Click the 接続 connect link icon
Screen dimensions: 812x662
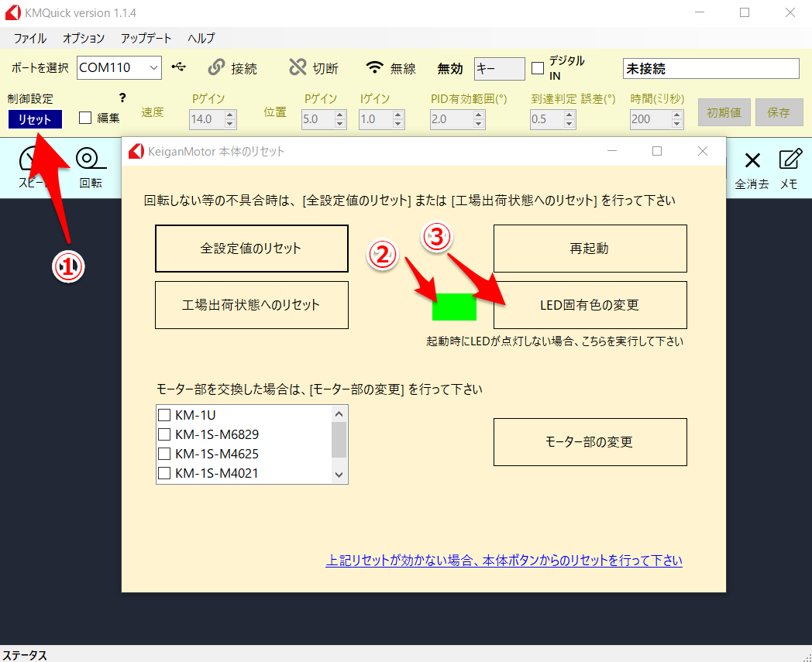(216, 67)
